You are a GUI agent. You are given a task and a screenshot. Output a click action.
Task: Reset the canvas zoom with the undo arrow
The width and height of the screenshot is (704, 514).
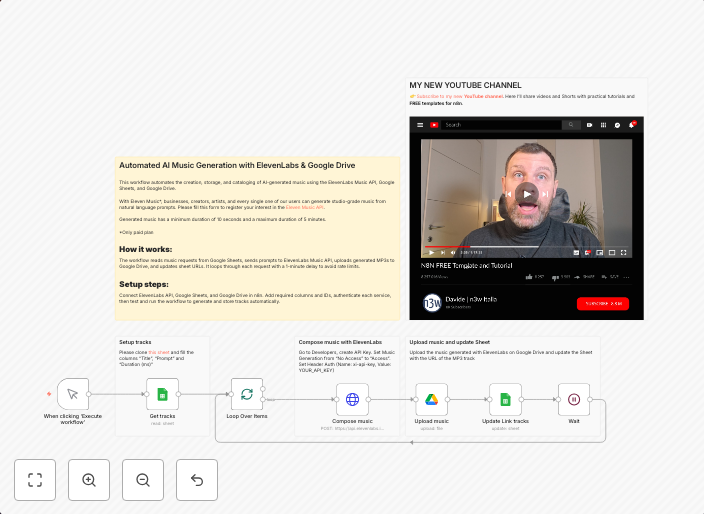(x=197, y=480)
